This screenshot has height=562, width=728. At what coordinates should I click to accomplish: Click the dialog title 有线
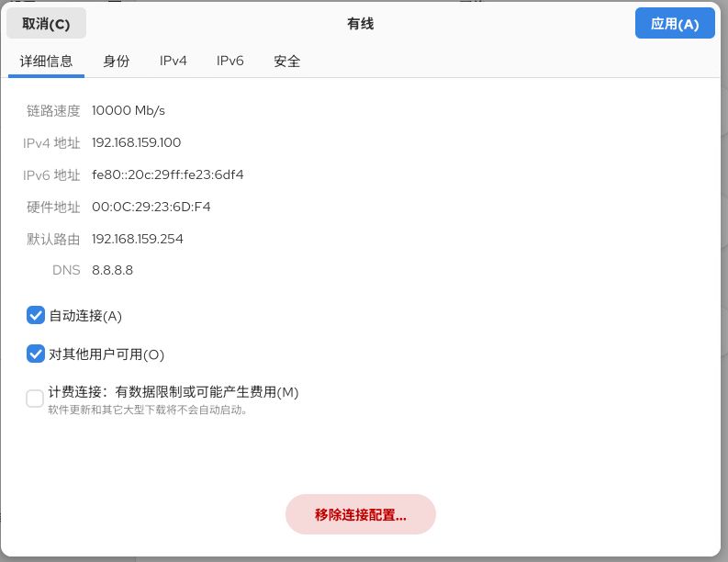point(360,24)
